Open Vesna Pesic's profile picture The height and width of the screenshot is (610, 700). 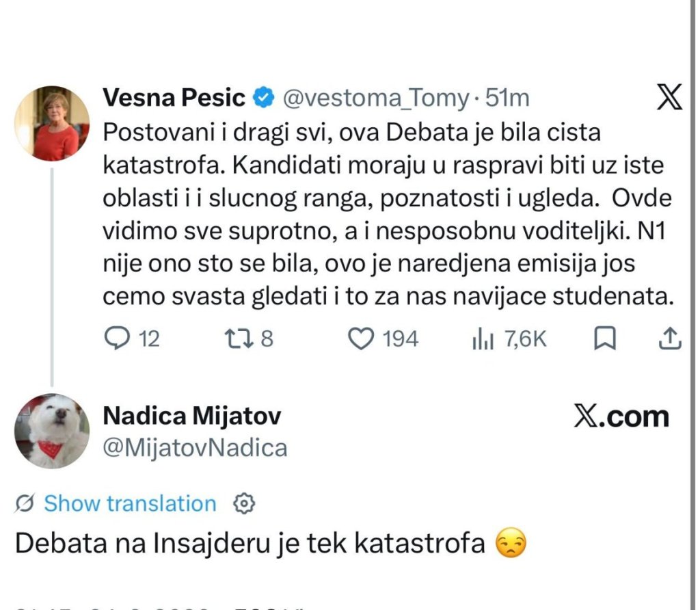pos(52,123)
